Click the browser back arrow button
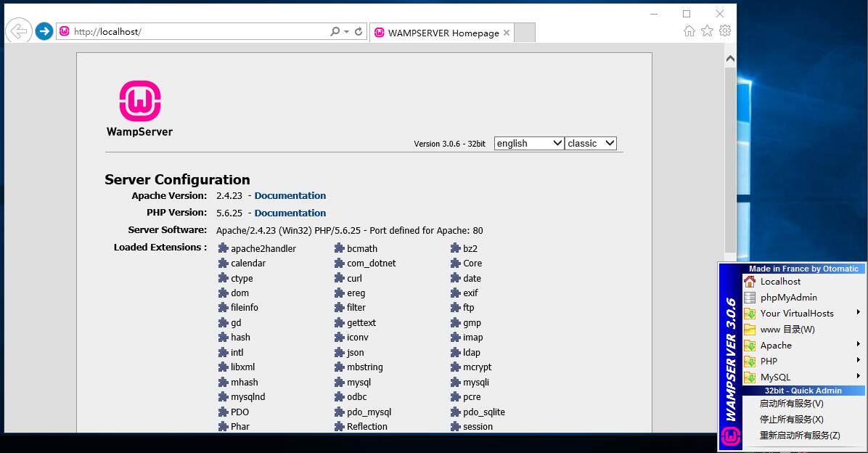This screenshot has height=453, width=868. (x=19, y=31)
